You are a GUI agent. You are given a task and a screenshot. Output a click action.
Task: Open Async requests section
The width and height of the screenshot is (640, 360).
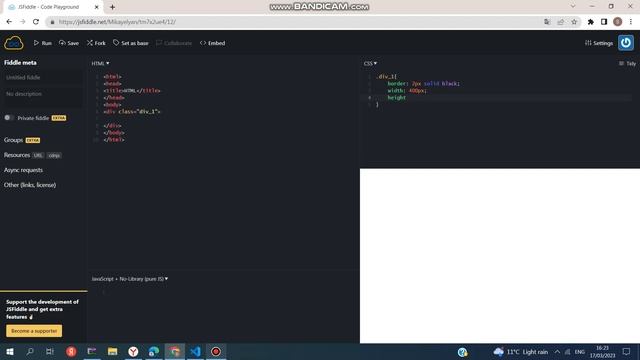pos(23,170)
